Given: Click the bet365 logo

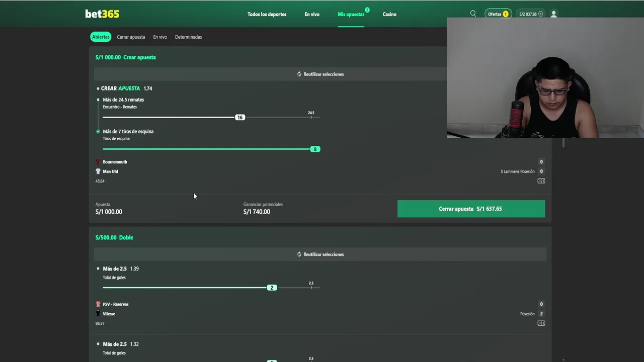Looking at the screenshot, I should pyautogui.click(x=102, y=14).
